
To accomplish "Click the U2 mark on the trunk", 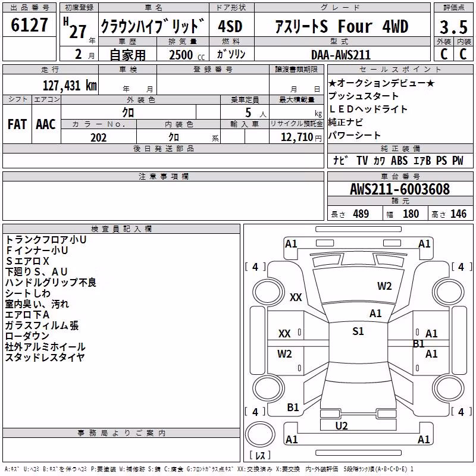I will click(x=342, y=426).
